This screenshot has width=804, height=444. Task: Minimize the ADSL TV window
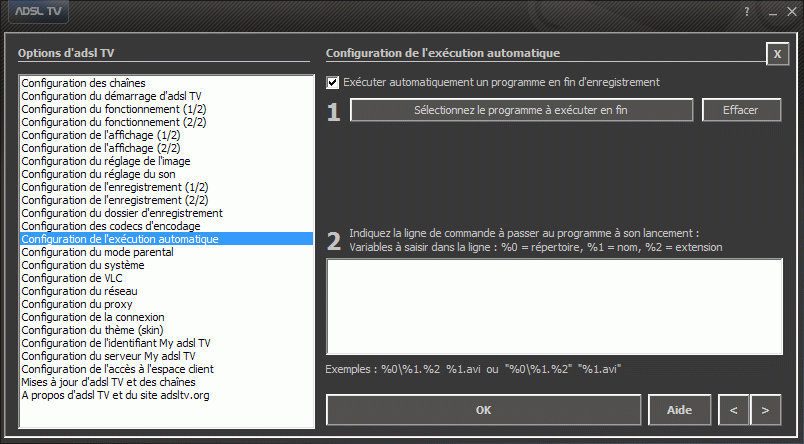[x=773, y=12]
